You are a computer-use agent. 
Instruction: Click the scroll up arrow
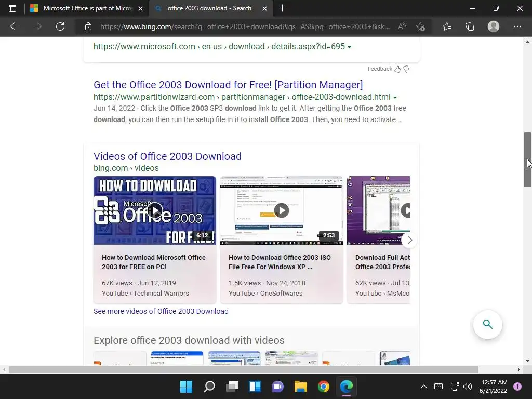click(527, 42)
